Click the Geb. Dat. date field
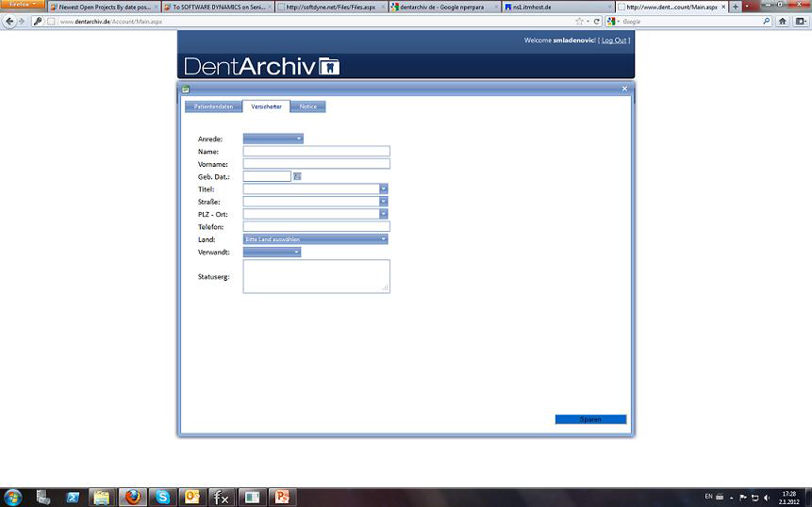Screen dimensions: 812x507 [x=267, y=176]
